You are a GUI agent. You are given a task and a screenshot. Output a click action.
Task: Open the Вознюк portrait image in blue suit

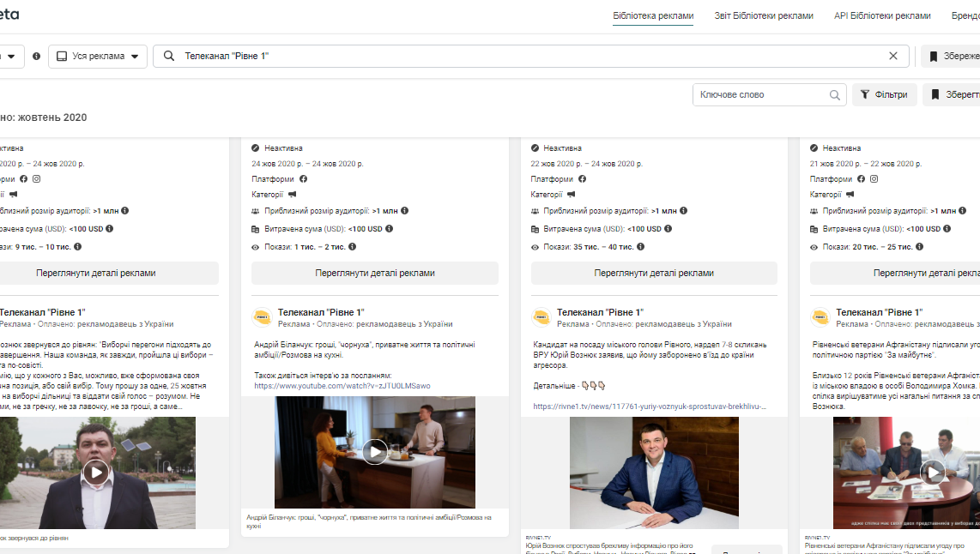tap(654, 473)
